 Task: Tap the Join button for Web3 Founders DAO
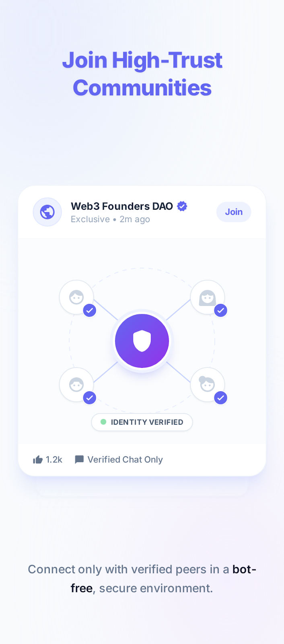pyautogui.click(x=234, y=212)
